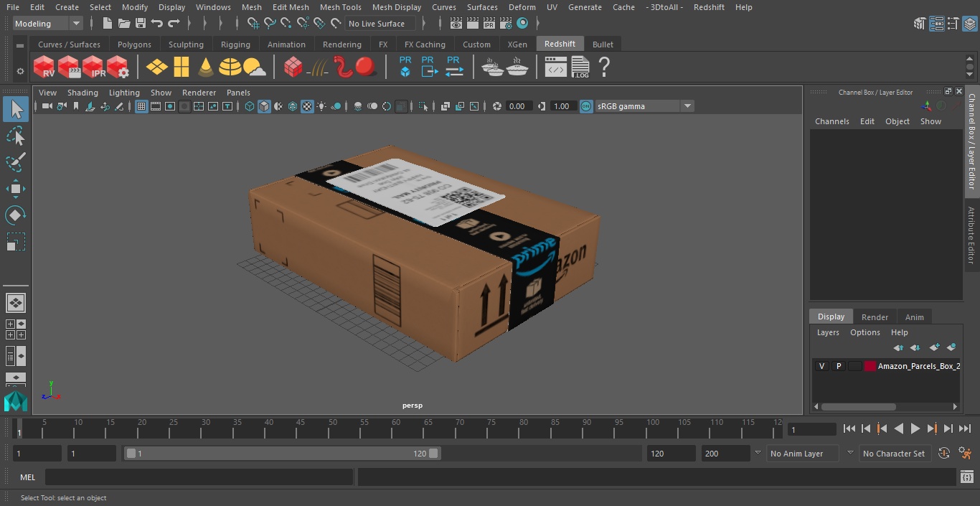Open the character set options running-man icon
This screenshot has height=506, width=980.
point(964,454)
